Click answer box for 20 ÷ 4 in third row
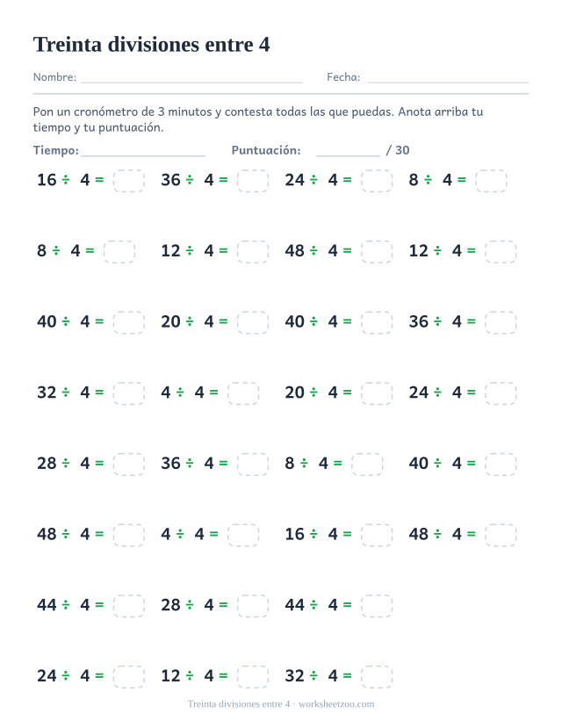Image resolution: width=562 pixels, height=728 pixels. point(252,322)
